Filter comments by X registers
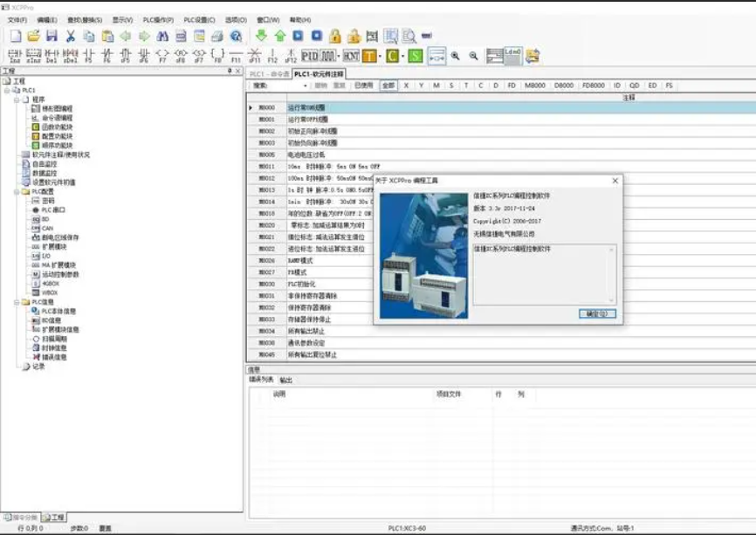Screen dimensions: 756x535 point(407,86)
